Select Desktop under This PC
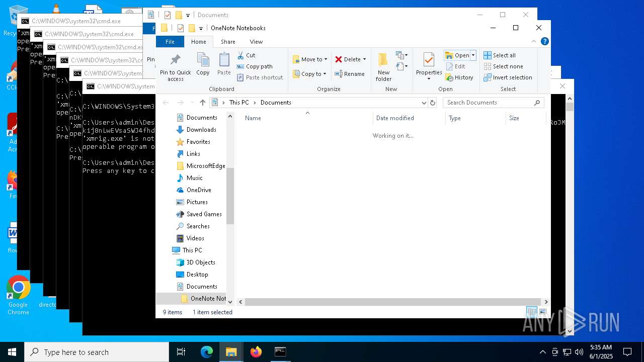Screen dimensions: 644x362 pyautogui.click(x=192, y=275)
